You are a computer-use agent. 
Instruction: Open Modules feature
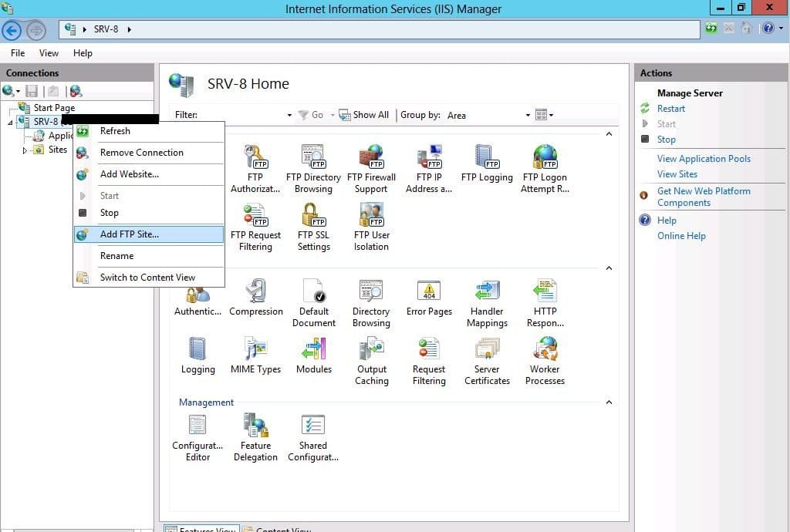314,355
